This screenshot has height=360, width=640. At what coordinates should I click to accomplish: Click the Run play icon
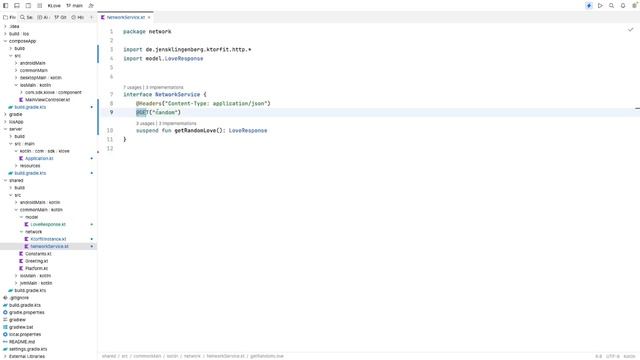600,6
